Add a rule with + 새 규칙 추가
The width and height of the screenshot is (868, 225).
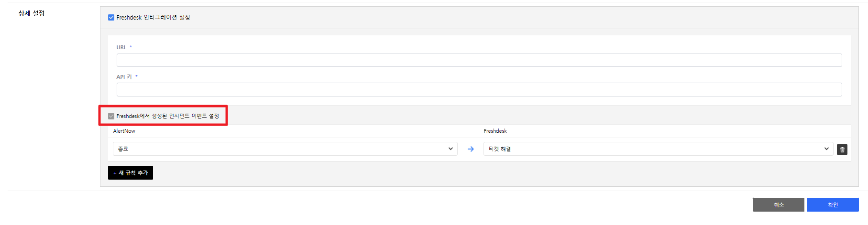pos(131,173)
